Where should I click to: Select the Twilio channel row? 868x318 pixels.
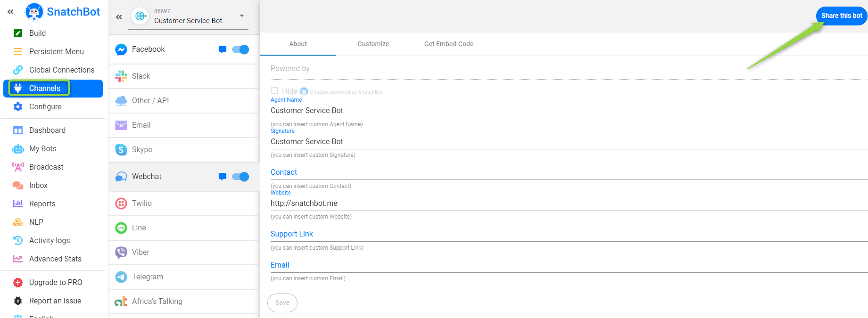click(184, 203)
